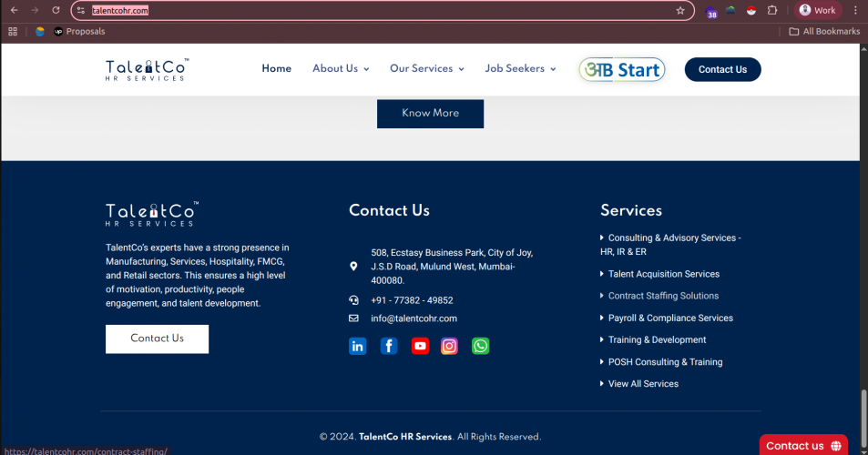Click the email envelope icon
The image size is (868, 455).
[353, 318]
